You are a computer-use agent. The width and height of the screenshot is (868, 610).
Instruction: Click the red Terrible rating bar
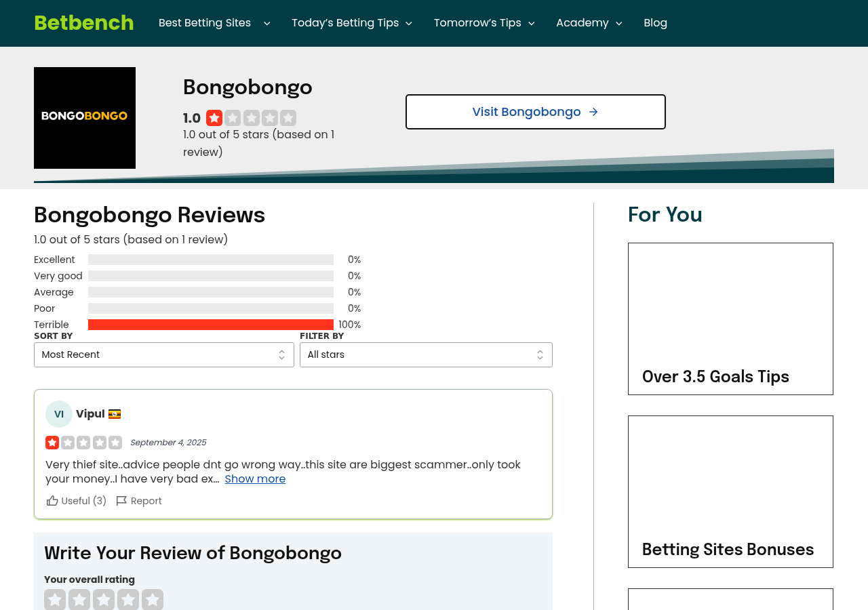(x=211, y=325)
